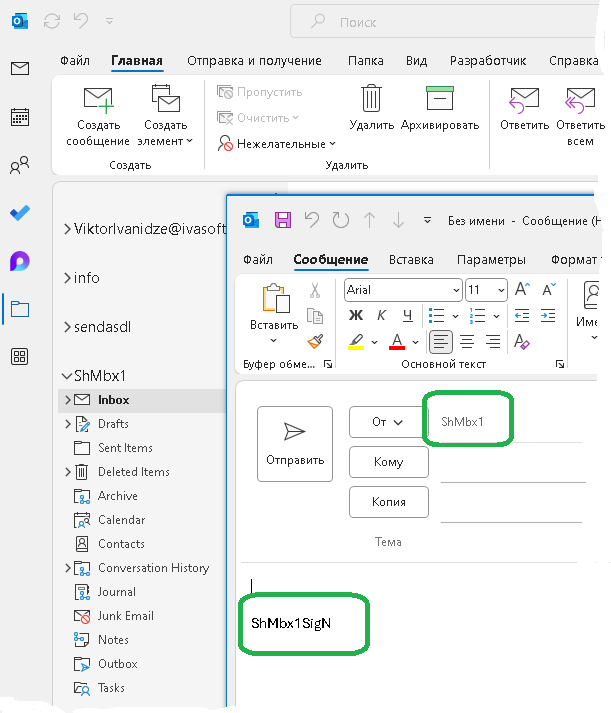The height and width of the screenshot is (713, 611).
Task: Toggle bold Ж formatting
Action: [356, 315]
